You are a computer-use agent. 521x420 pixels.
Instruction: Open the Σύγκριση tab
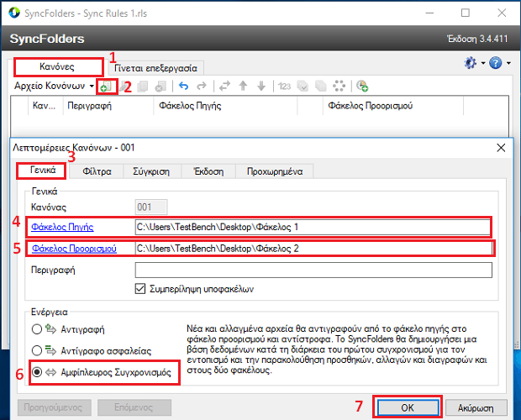point(151,171)
